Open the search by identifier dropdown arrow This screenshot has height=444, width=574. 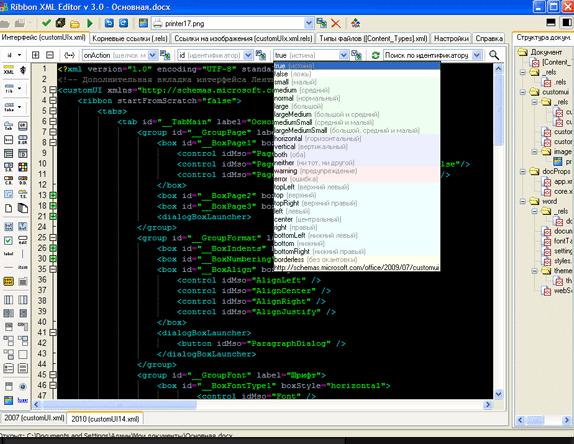tap(477, 55)
